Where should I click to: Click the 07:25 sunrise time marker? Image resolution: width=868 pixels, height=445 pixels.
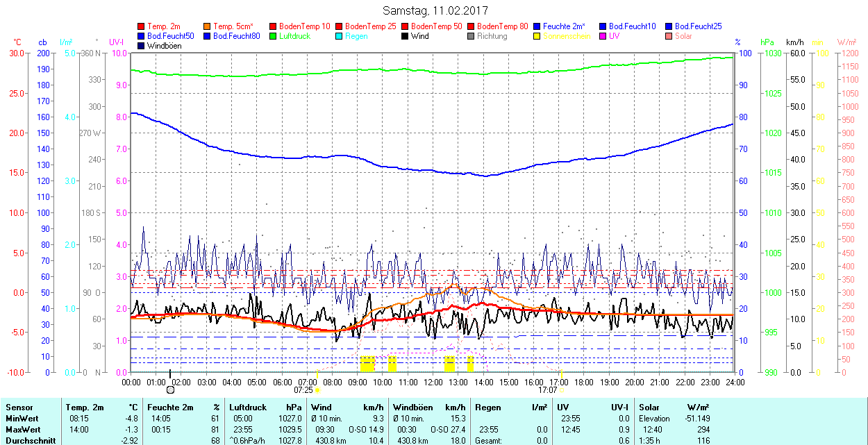click(303, 390)
